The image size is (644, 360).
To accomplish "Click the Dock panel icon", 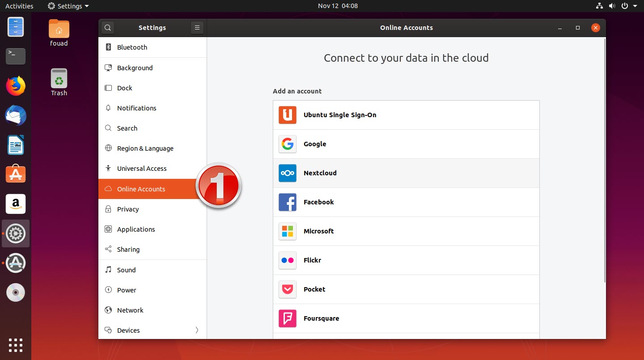I will (x=108, y=88).
